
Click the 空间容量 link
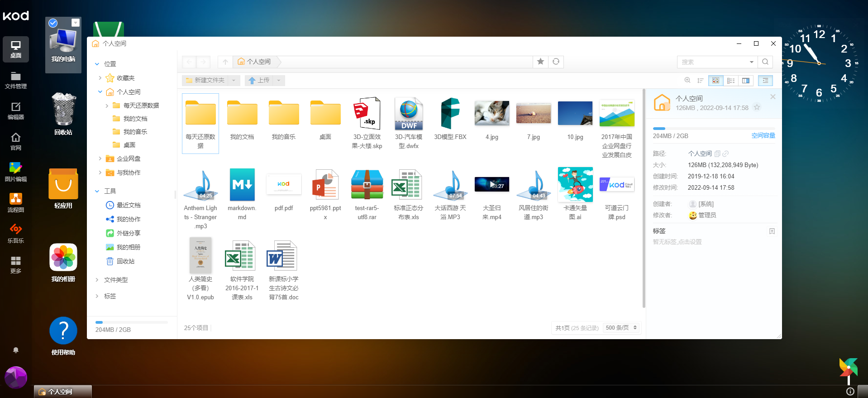point(763,136)
